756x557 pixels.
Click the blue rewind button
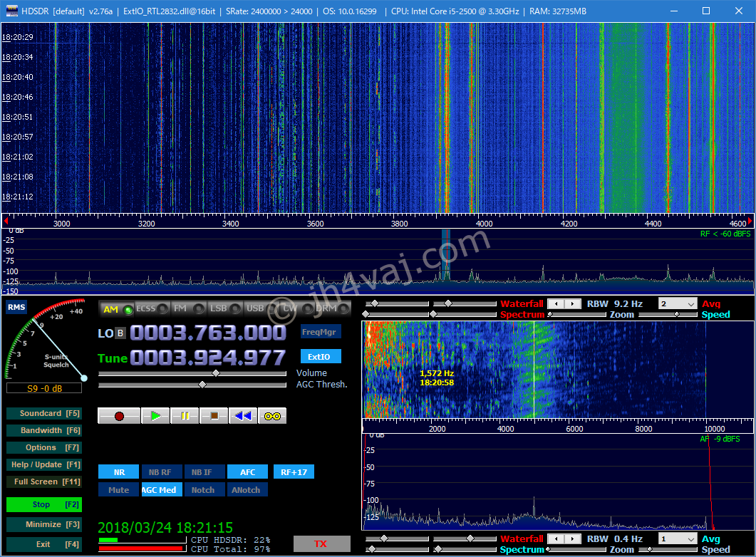click(243, 416)
